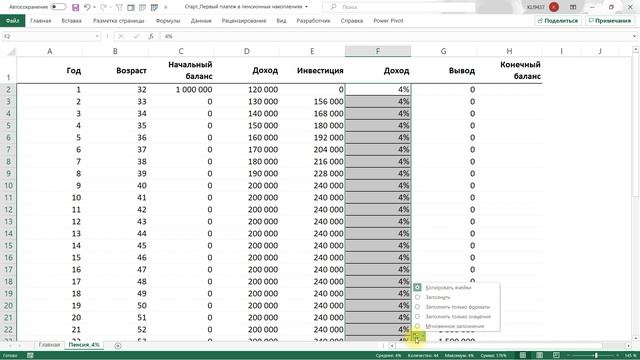Screen dimensions: 640x360
Task: Click the formula bar containing 4%
Action: [x=396, y=36]
